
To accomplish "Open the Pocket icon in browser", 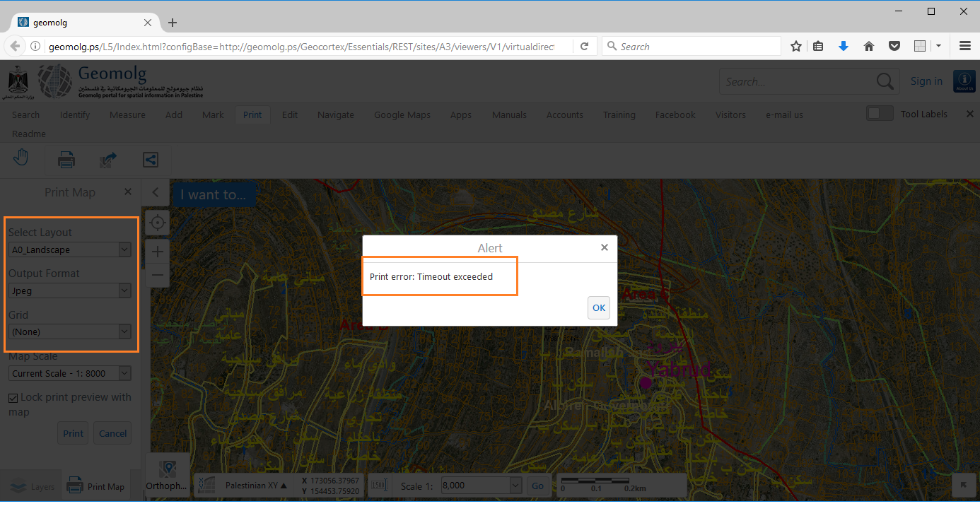I will [x=894, y=46].
